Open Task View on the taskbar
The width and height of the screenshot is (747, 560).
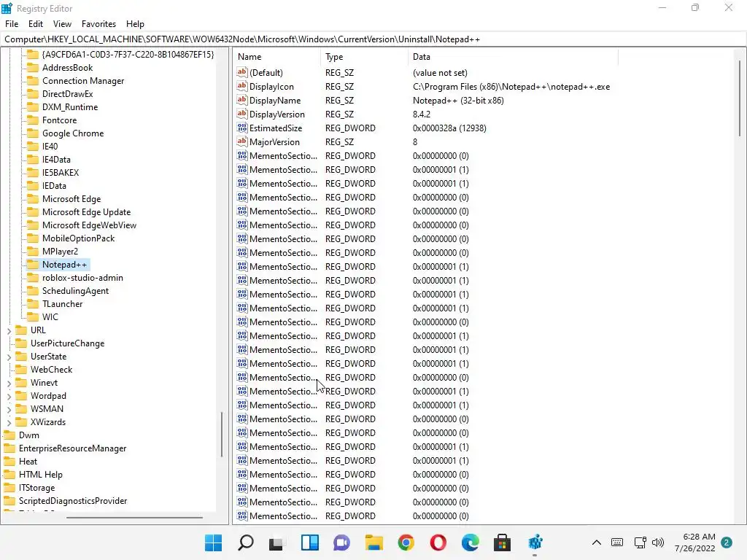coord(277,542)
